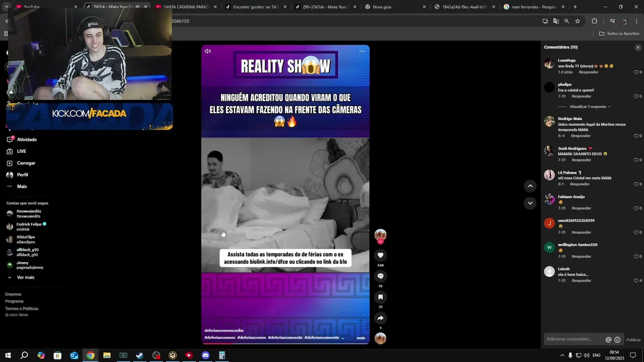Screen dimensions: 644x362
Task: Close the Comentários panel
Action: (638, 47)
